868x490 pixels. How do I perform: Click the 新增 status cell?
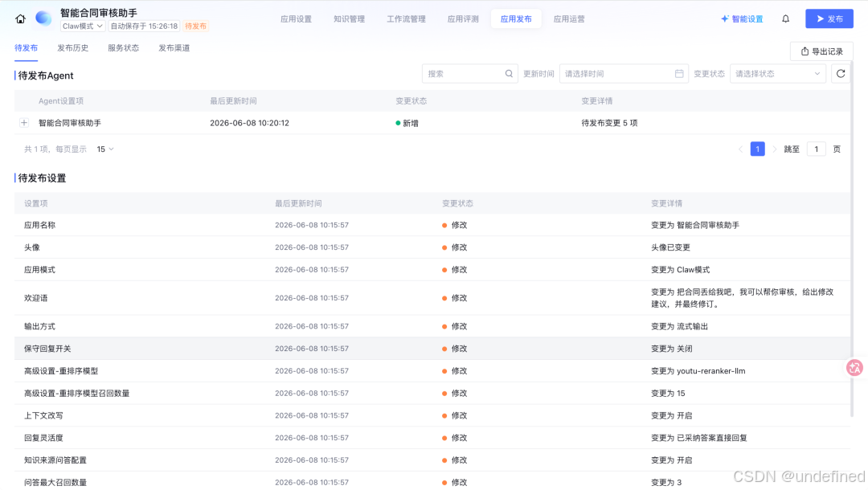[x=407, y=124]
